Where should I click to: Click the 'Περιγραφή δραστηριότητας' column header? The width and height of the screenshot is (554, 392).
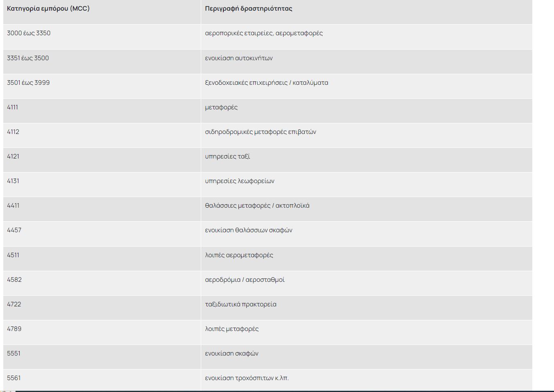click(248, 9)
